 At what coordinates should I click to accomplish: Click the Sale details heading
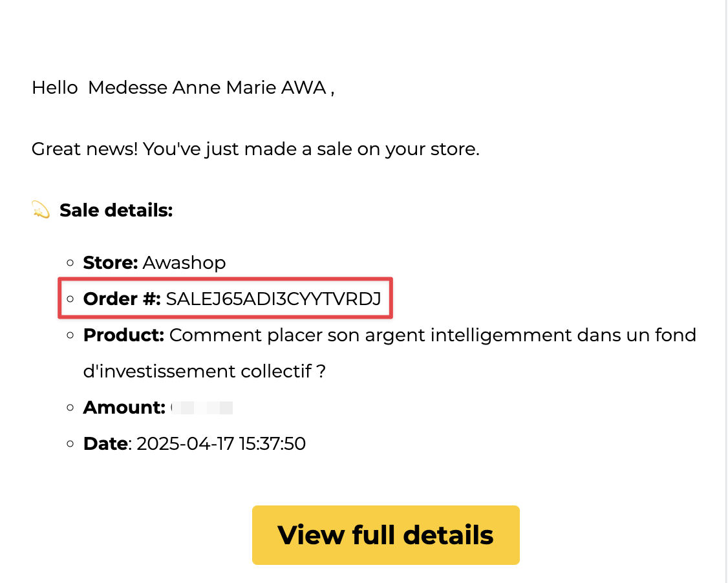(116, 210)
